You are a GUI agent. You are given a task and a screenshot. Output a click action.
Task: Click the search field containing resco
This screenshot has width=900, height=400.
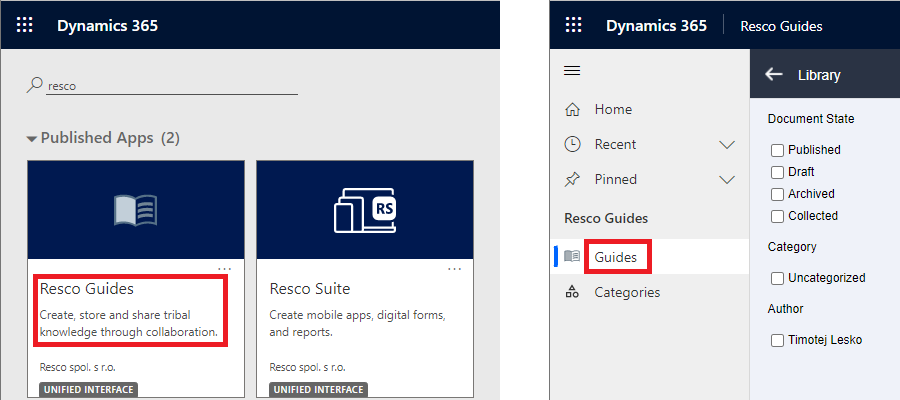(170, 86)
